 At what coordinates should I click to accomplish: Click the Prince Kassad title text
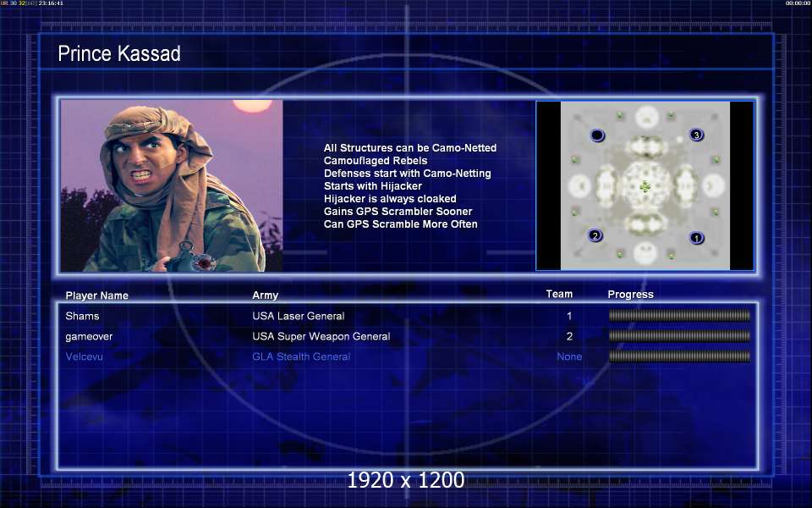pos(119,53)
